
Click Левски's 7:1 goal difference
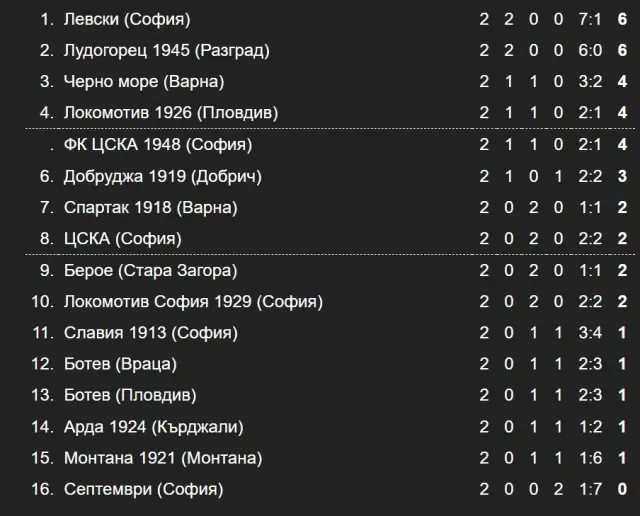point(590,19)
